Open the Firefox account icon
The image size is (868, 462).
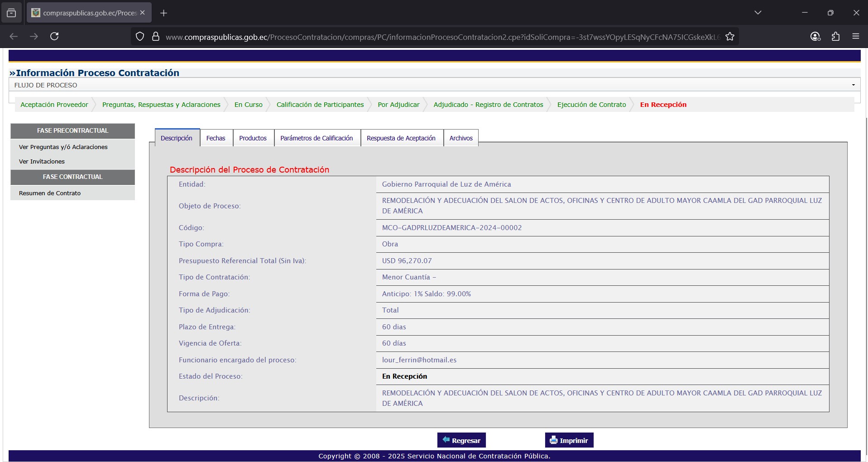[815, 37]
